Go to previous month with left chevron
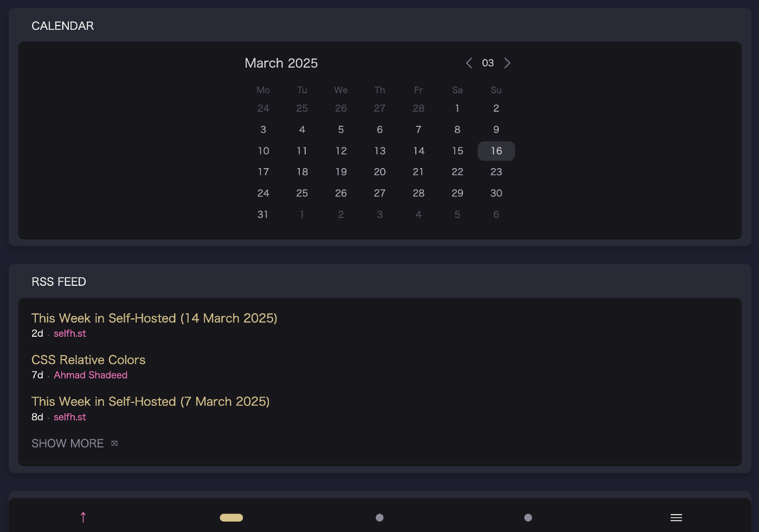Image resolution: width=759 pixels, height=532 pixels. click(x=469, y=63)
